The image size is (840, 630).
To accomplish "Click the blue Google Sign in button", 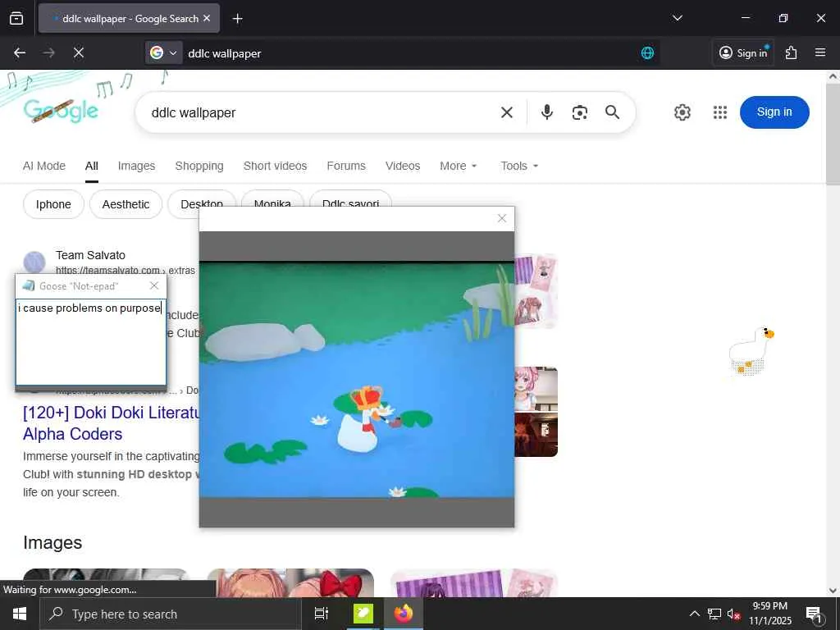I will (x=774, y=112).
